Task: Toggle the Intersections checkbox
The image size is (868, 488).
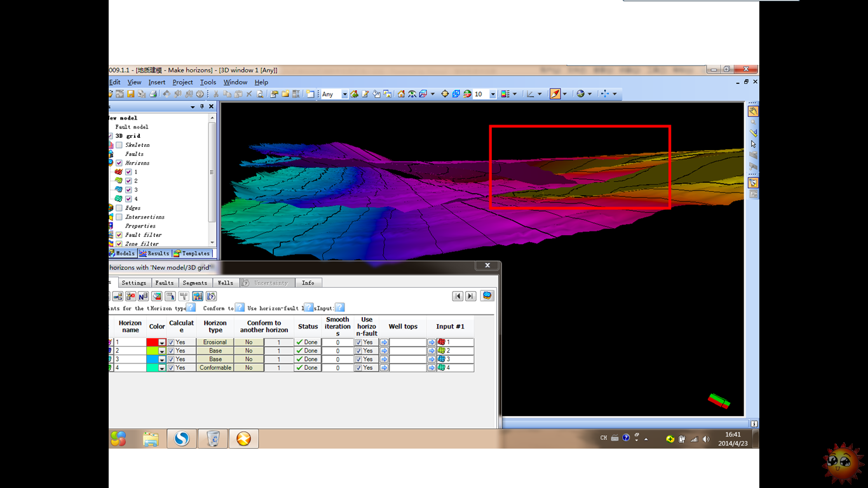Action: coord(119,217)
